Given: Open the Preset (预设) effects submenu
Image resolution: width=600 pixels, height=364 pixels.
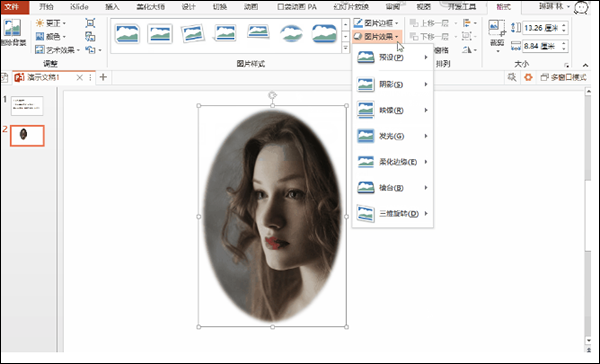Looking at the screenshot, I should [393, 57].
